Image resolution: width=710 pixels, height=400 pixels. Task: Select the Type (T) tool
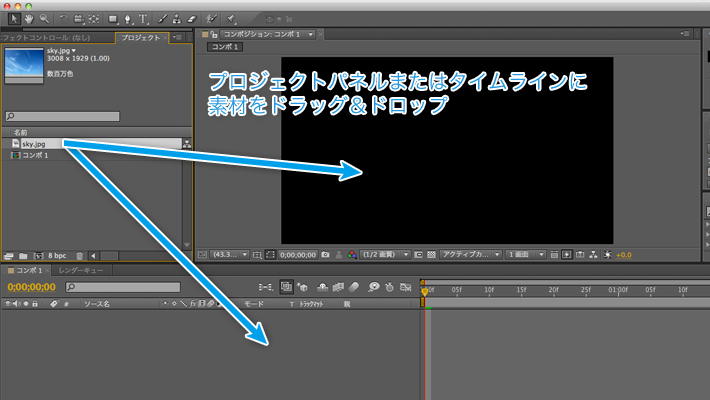pyautogui.click(x=144, y=18)
